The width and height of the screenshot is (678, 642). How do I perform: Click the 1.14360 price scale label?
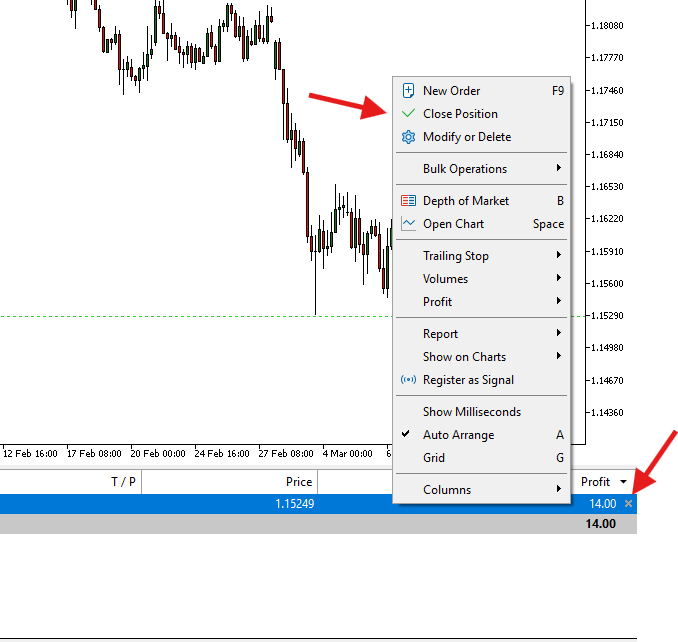pos(607,412)
